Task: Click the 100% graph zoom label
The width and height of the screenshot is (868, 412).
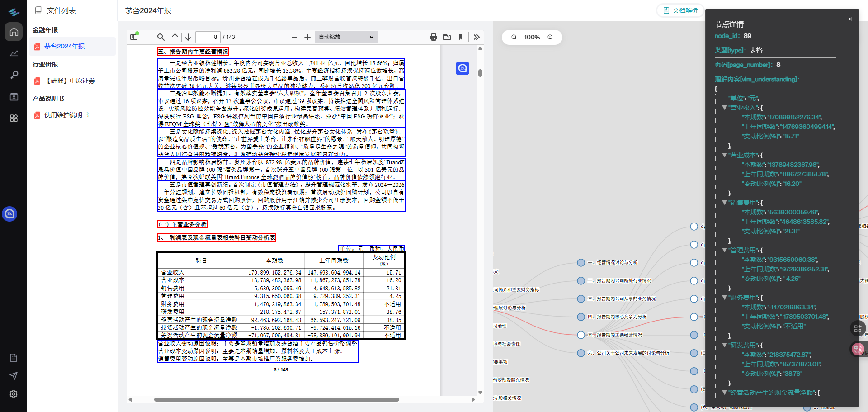Action: tap(532, 37)
